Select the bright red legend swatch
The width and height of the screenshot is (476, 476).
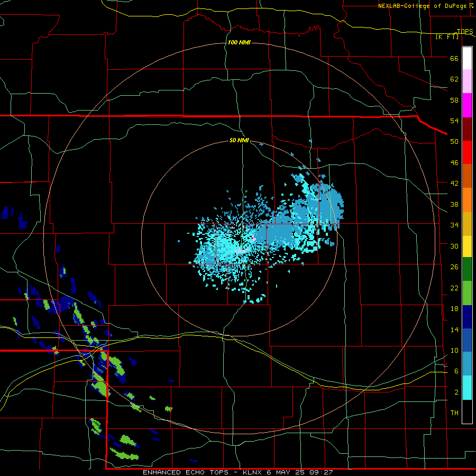coord(467,152)
